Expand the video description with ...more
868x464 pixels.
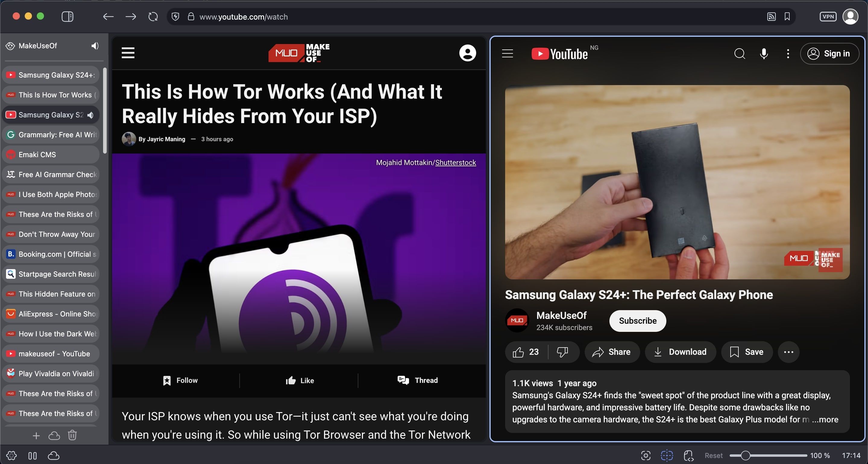[x=825, y=419]
